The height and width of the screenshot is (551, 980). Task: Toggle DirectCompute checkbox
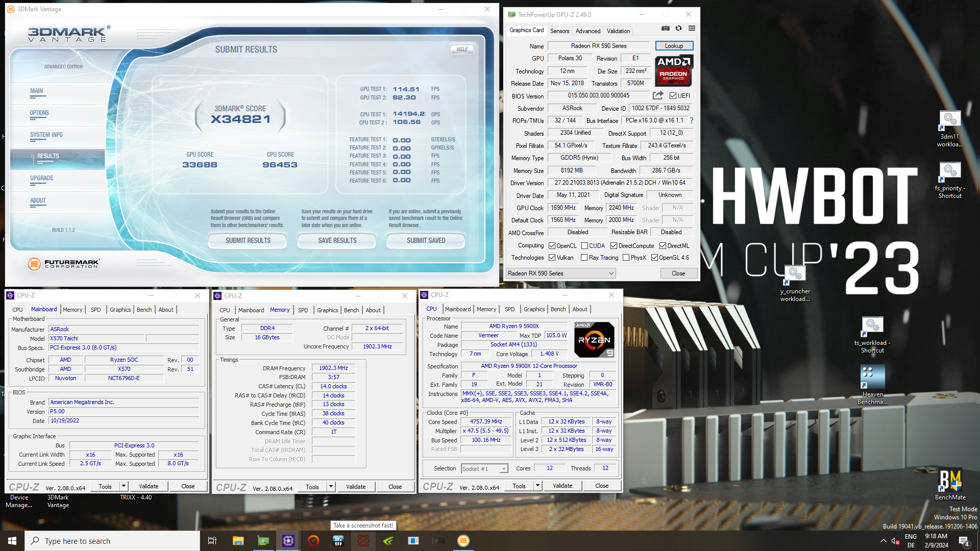(614, 246)
